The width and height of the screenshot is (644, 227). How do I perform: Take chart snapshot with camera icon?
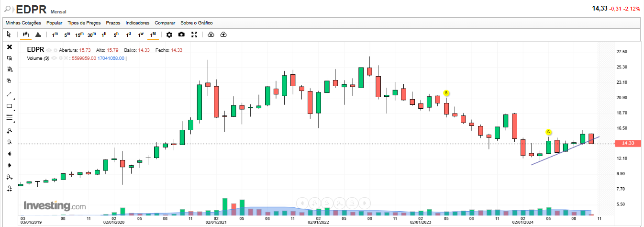pos(181,34)
